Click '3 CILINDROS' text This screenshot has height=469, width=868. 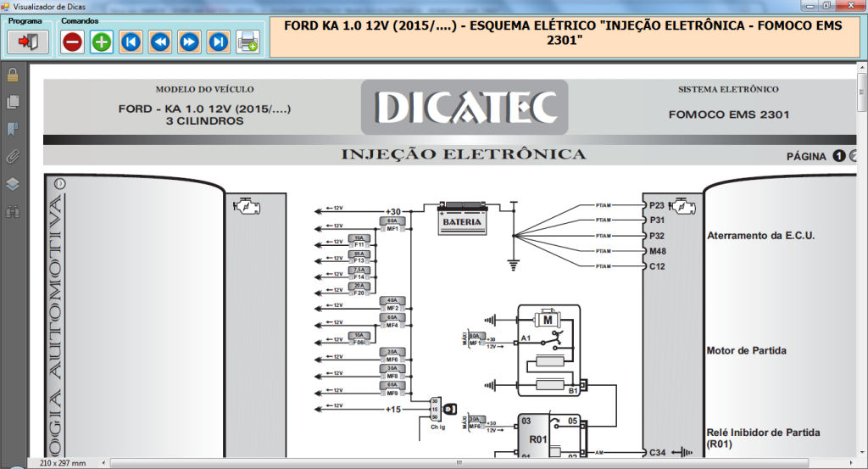pyautogui.click(x=205, y=120)
